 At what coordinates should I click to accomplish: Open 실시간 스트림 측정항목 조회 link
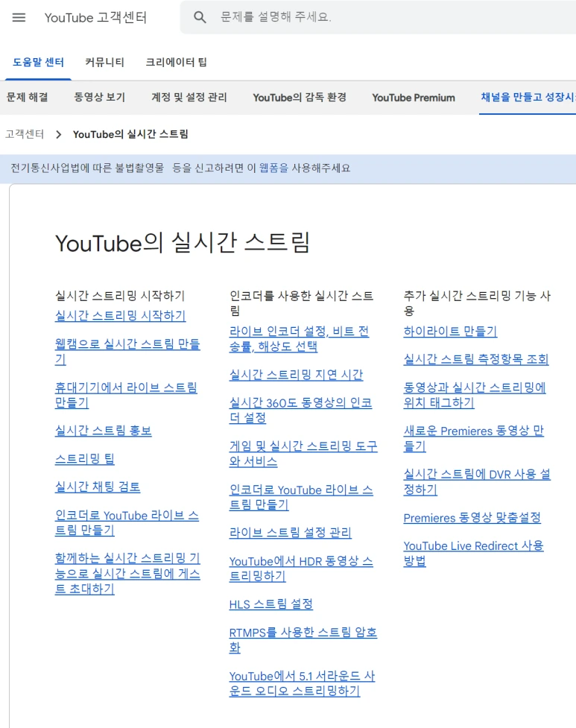point(475,359)
